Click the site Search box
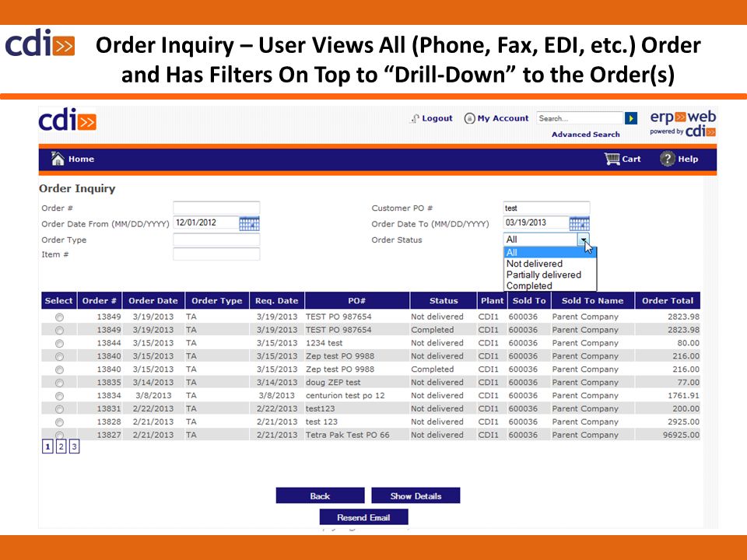This screenshot has width=747, height=560. tap(579, 118)
